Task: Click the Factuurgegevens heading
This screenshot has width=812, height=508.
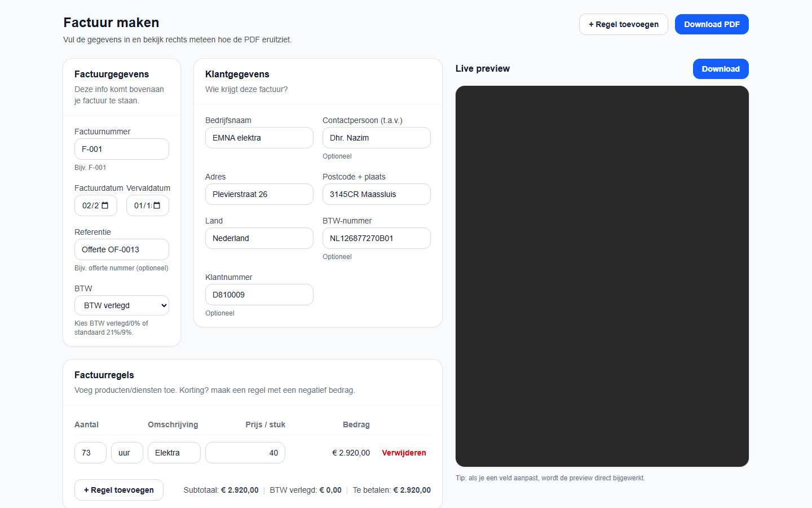Action: point(112,74)
